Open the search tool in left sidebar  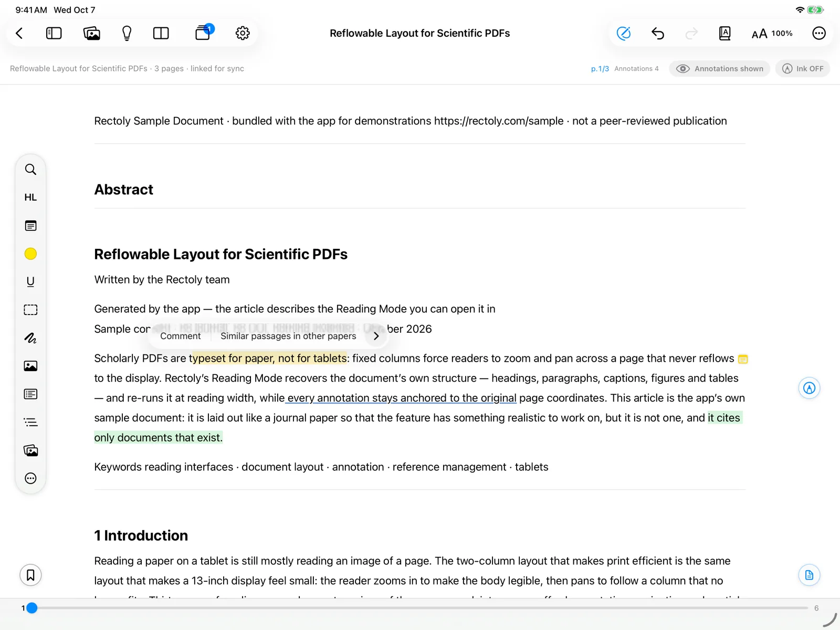30,170
